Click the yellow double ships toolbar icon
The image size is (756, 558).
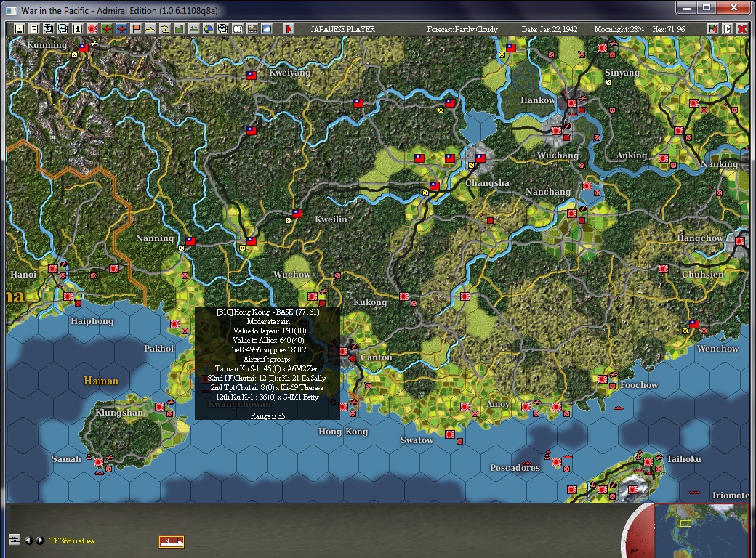164,29
